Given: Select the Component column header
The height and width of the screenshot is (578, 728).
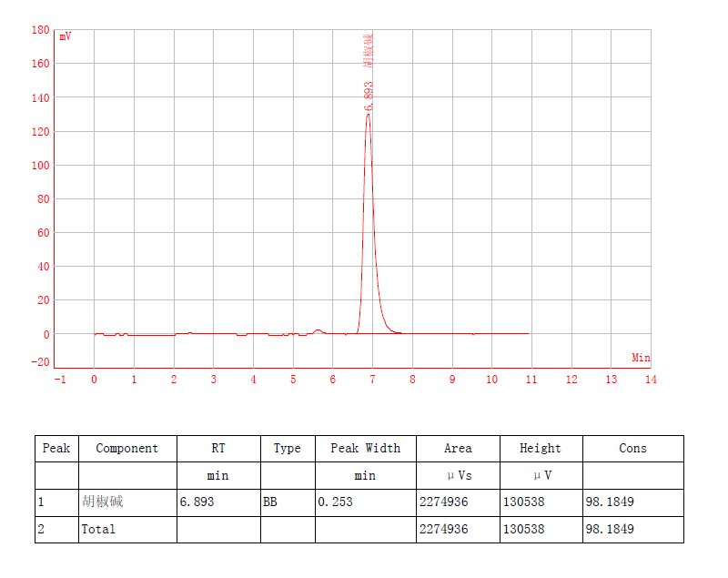Looking at the screenshot, I should tap(126, 448).
